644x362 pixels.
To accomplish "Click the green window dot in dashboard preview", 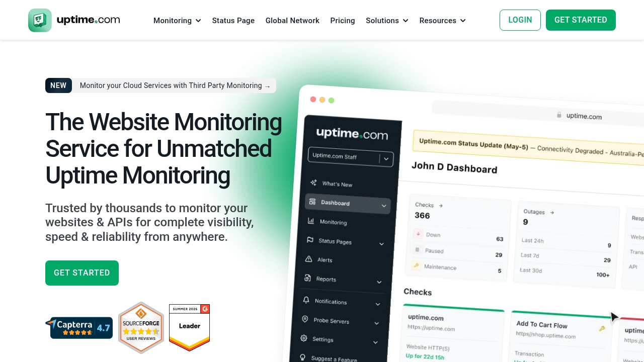I will pos(331,100).
